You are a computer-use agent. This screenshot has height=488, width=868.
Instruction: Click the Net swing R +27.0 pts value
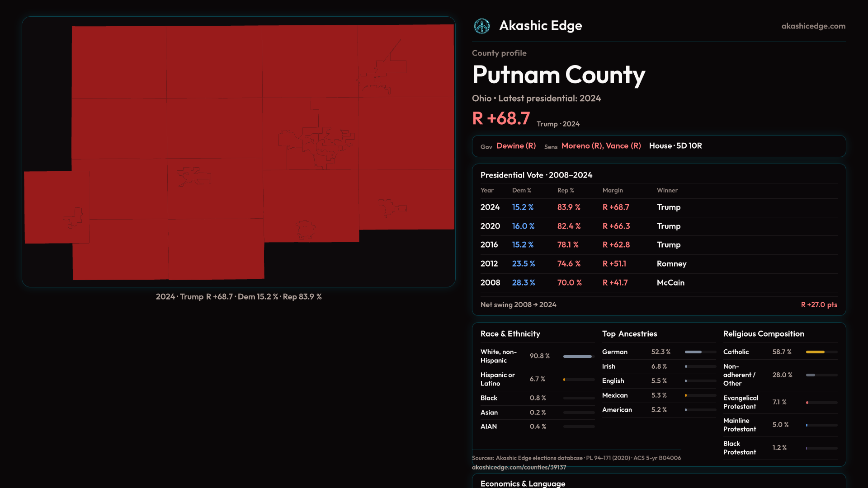(x=819, y=305)
